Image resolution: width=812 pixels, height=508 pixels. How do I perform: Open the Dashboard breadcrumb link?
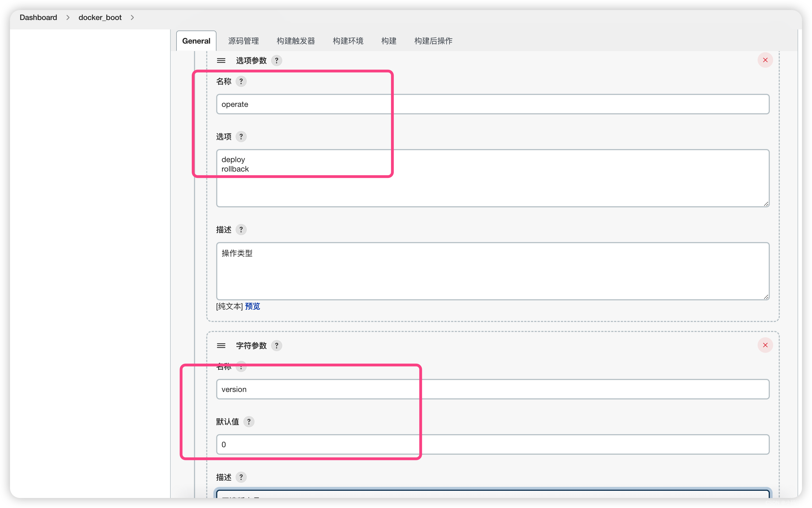38,17
